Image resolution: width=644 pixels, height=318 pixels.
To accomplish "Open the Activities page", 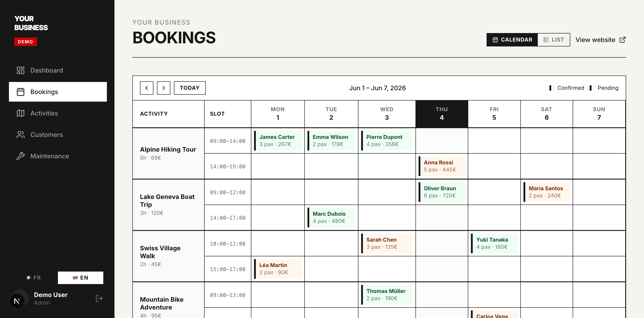I will tap(58, 113).
